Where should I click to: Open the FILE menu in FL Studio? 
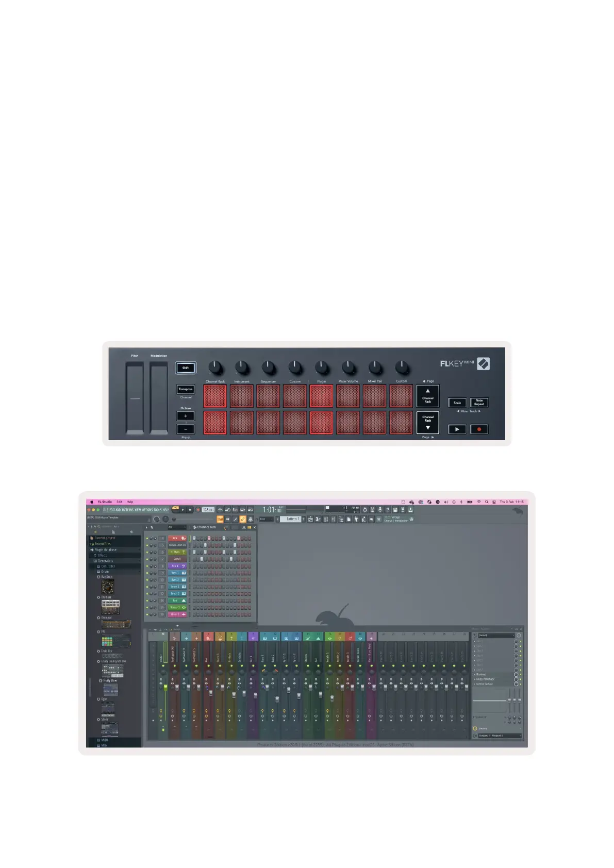point(105,510)
